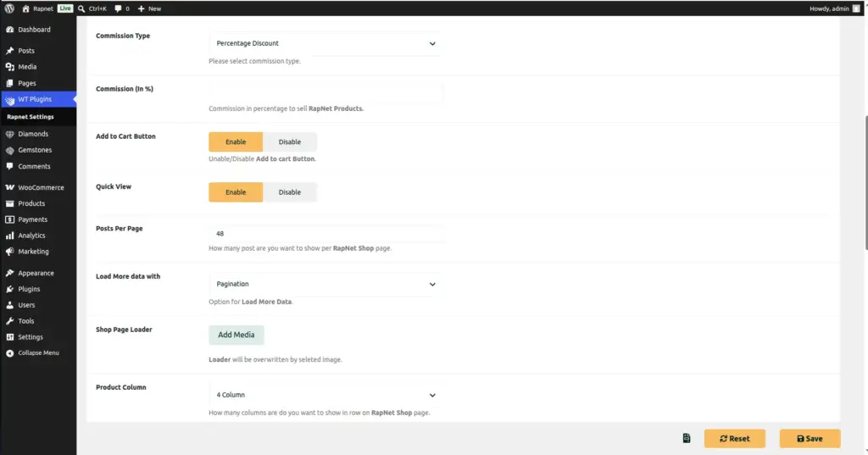Open the Analytics bar chart icon
868x455 pixels.
click(10, 236)
